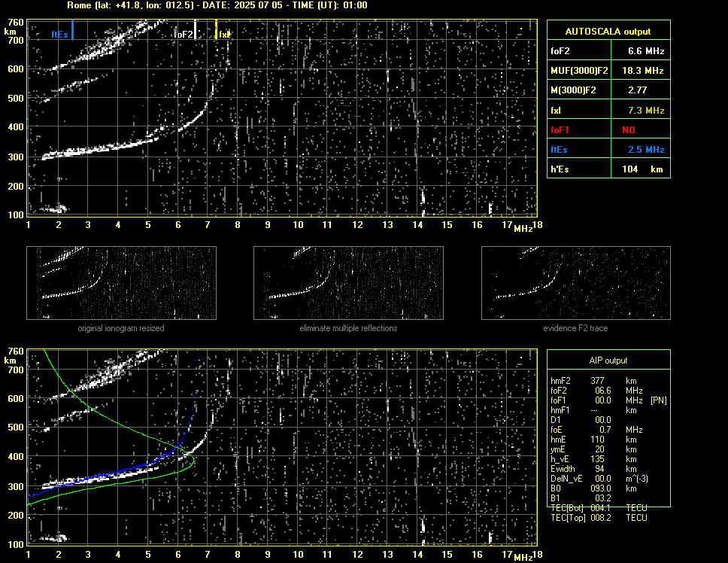Image resolution: width=728 pixels, height=563 pixels.
Task: Click the 'evidence F2 trace' caption
Action: tap(575, 328)
